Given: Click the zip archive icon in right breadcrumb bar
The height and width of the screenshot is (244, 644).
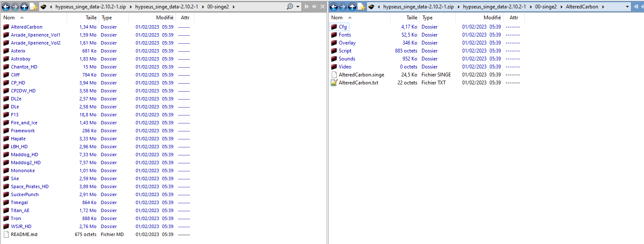Looking at the screenshot, I should click(371, 6).
